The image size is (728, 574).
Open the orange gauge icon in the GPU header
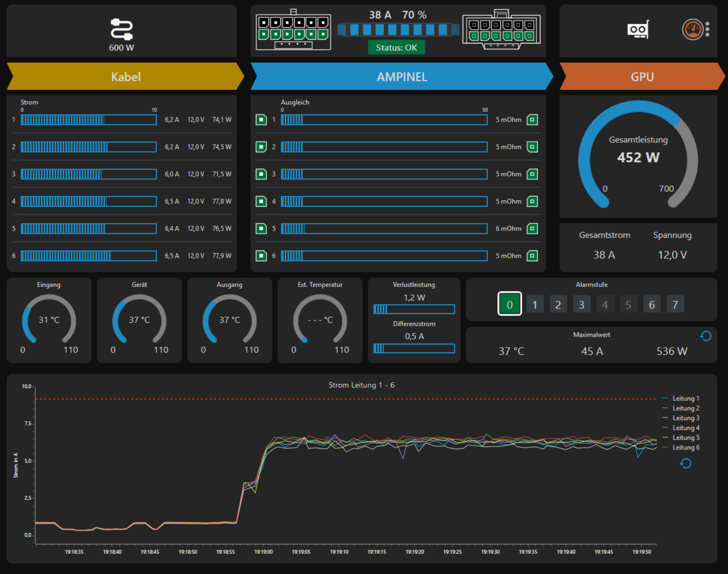click(693, 30)
